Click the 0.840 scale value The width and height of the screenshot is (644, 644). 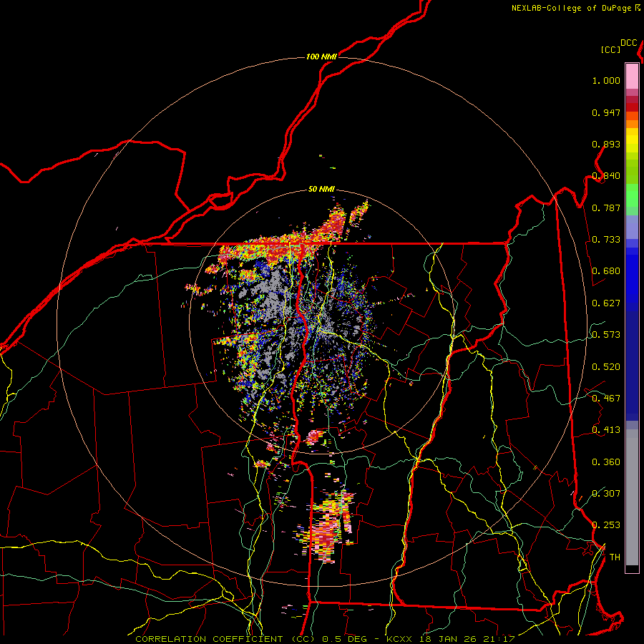tap(606, 176)
